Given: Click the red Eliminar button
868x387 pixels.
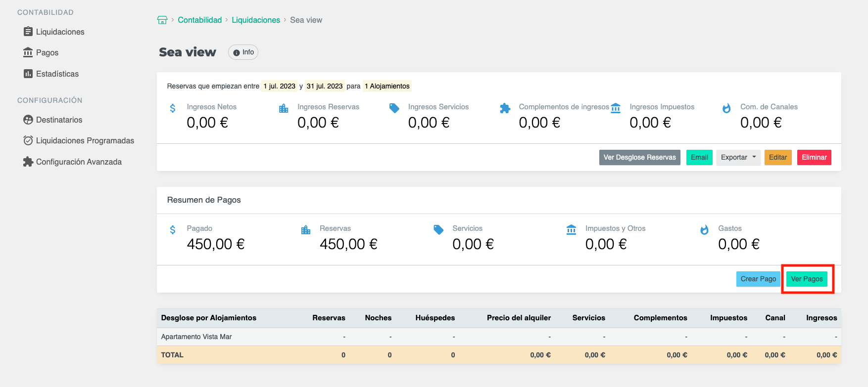Looking at the screenshot, I should pos(814,157).
